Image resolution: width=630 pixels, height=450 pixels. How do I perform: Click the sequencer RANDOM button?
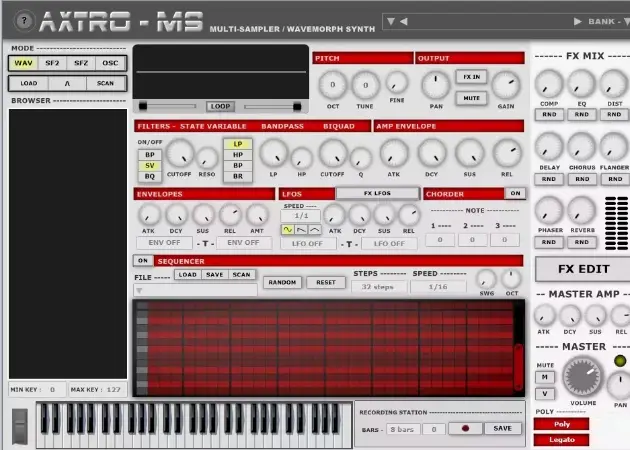pyautogui.click(x=283, y=282)
